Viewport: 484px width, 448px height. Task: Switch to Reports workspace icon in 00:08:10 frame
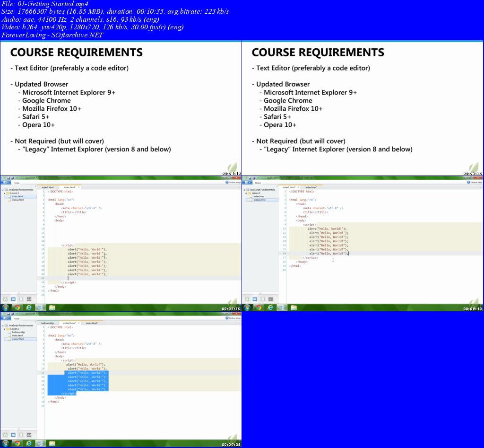tap(270, 299)
